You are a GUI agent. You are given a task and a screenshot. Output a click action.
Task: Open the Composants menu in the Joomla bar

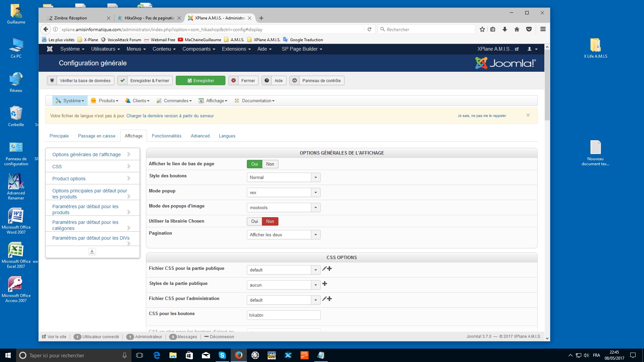tap(199, 49)
